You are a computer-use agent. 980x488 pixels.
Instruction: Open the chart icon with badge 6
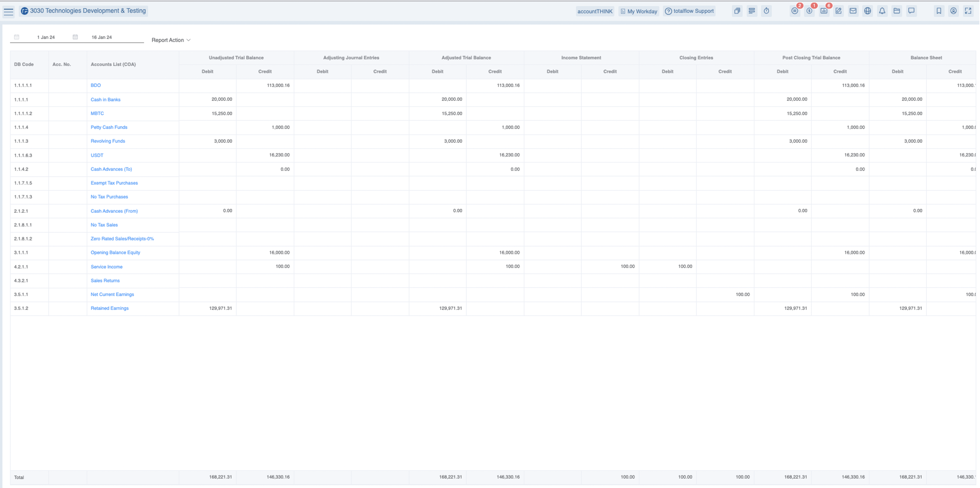click(x=824, y=11)
